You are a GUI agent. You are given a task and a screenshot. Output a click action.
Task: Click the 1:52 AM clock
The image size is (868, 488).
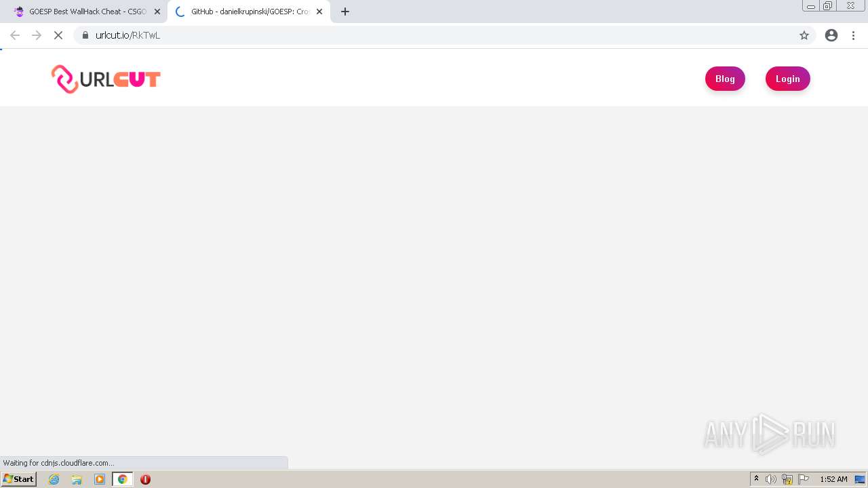tap(833, 479)
